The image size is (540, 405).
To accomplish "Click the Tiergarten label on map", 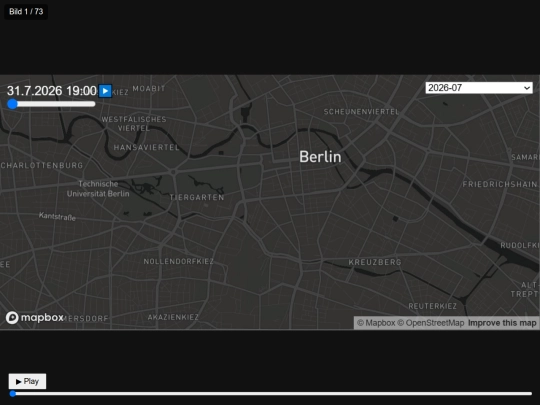I will coord(197,197).
